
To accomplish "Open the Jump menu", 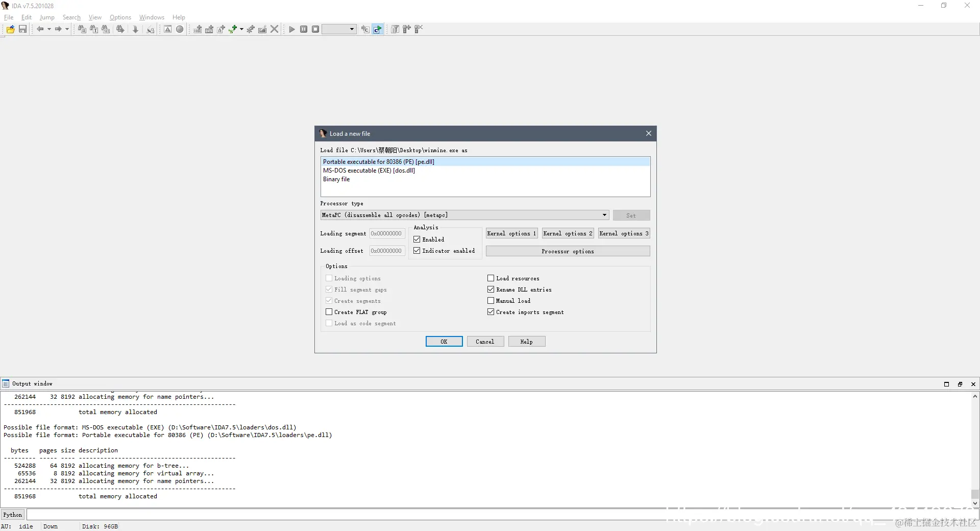I will coord(47,17).
